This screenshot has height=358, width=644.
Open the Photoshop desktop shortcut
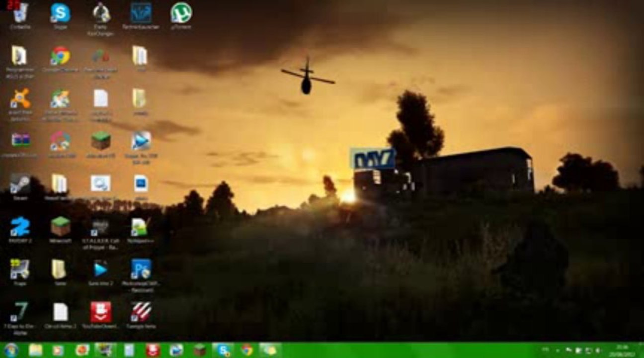pos(141,269)
